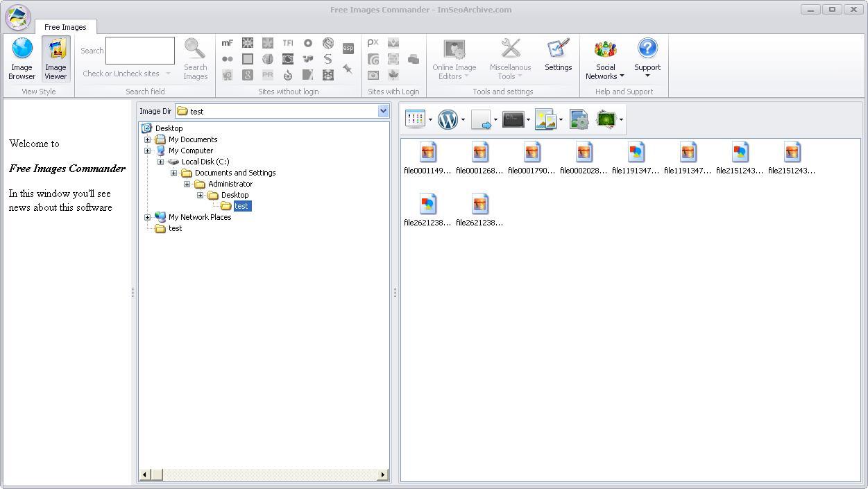Select the file2621238 image thumbnail
This screenshot has height=489, width=868.
[427, 203]
